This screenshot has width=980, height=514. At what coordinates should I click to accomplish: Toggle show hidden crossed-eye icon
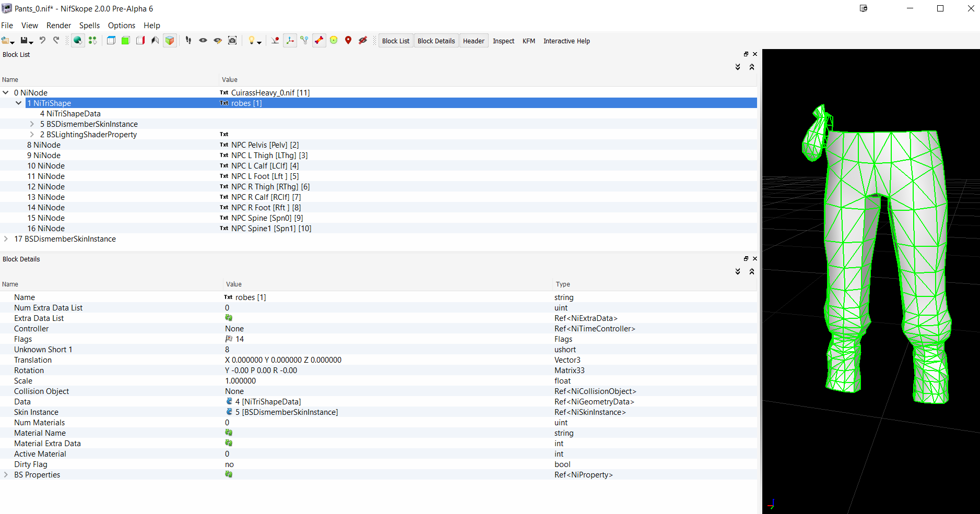tap(363, 41)
